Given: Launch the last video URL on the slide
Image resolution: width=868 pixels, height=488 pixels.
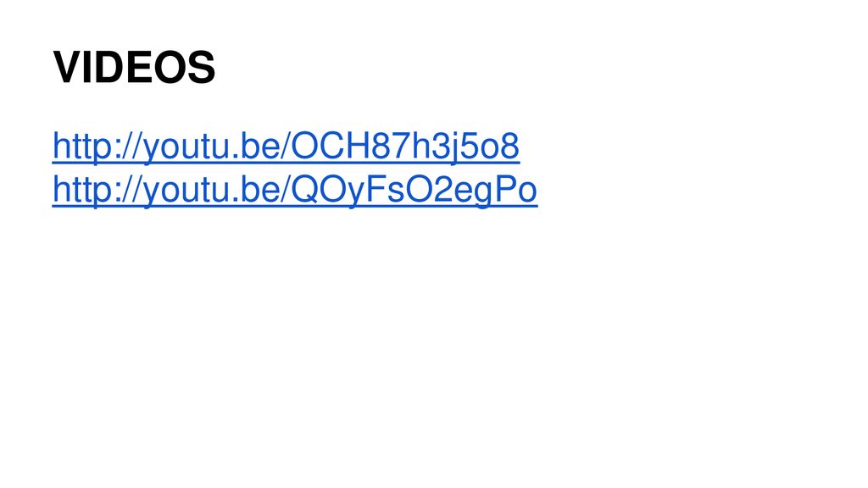Looking at the screenshot, I should point(295,190).
